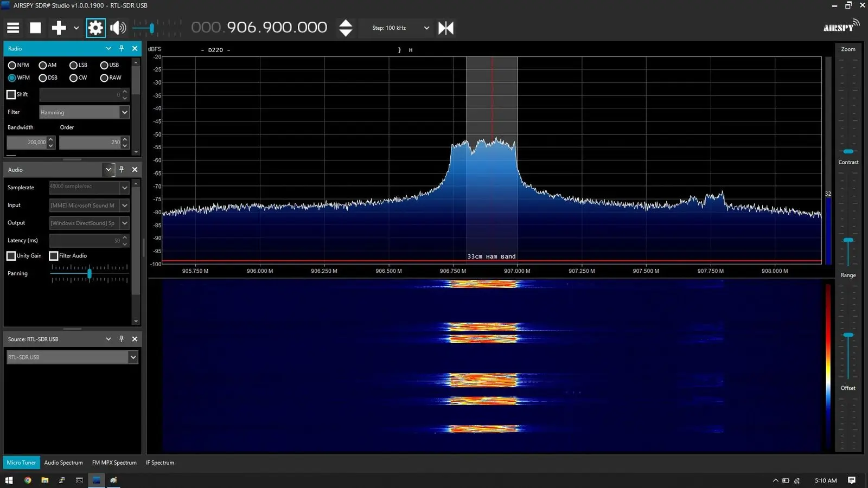
Task: Click the network icon in system tray
Action: click(x=797, y=480)
